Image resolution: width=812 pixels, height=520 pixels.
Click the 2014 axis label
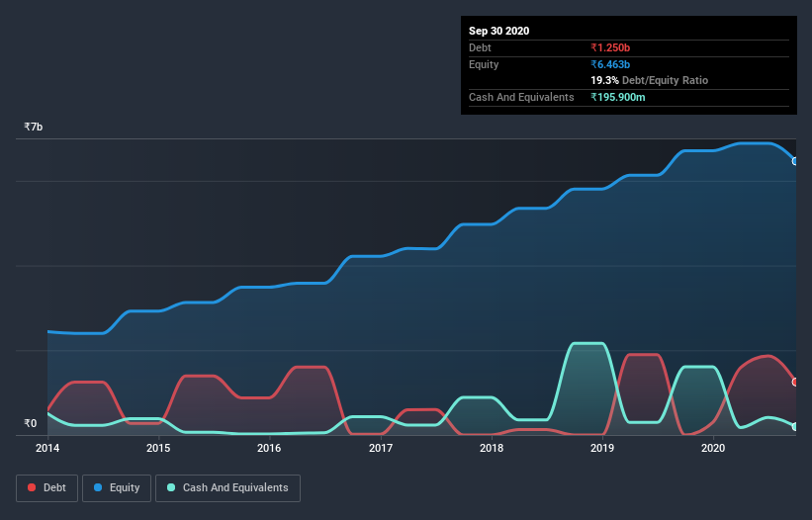point(47,448)
